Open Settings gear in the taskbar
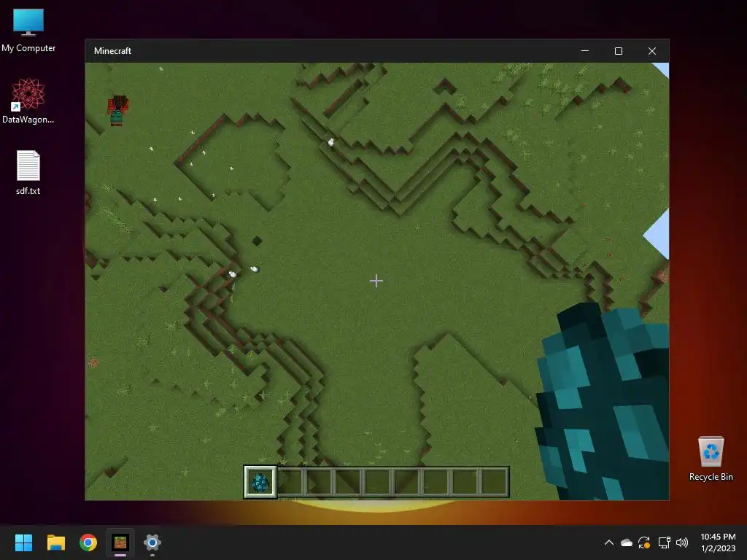747x560 pixels. (x=152, y=542)
